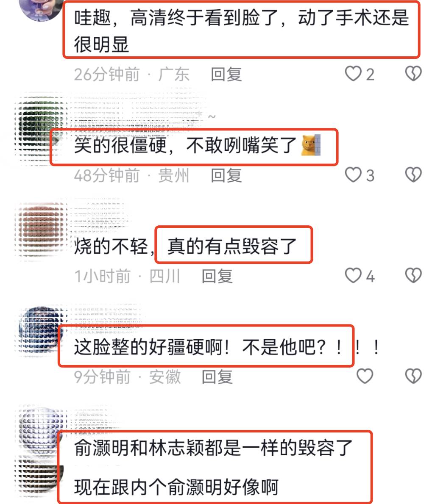Open blurred avatar of 贵州 commenter
Screen dimensions: 446x504
40,129
